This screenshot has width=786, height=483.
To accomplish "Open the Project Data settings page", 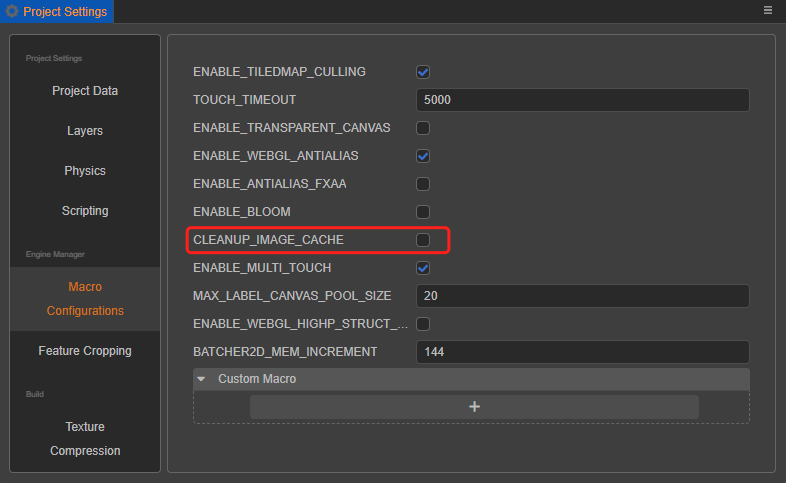I will click(x=85, y=91).
